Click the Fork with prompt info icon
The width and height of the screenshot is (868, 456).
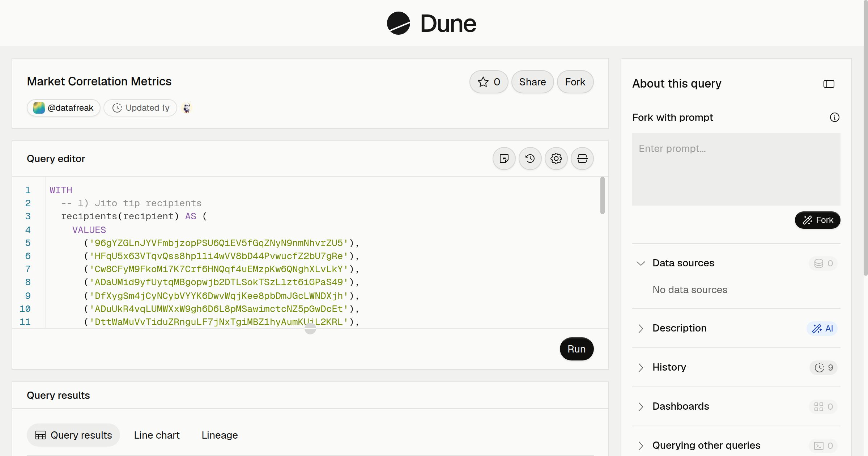834,117
